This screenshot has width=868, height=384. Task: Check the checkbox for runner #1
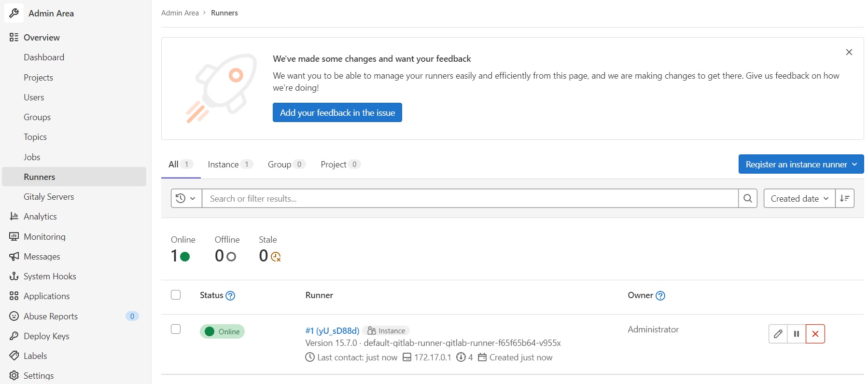click(176, 329)
